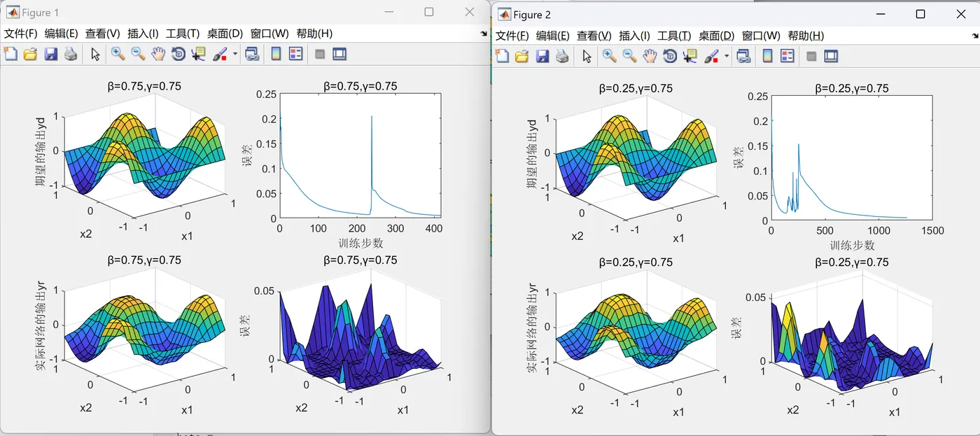Activate Zoom Out tool in Figure 1
This screenshot has height=436, width=980.
(x=138, y=54)
